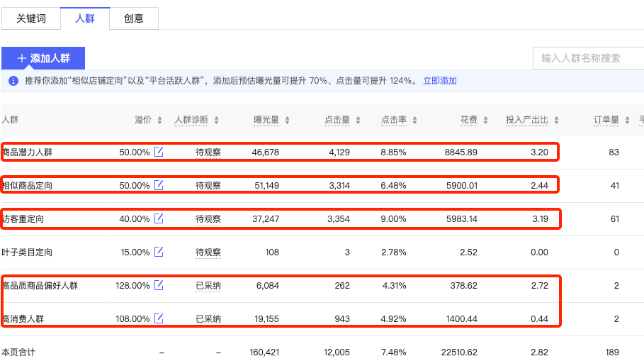Image resolution: width=644 pixels, height=361 pixels.
Task: Sort by 订单量 column arrows
Action: pos(627,120)
